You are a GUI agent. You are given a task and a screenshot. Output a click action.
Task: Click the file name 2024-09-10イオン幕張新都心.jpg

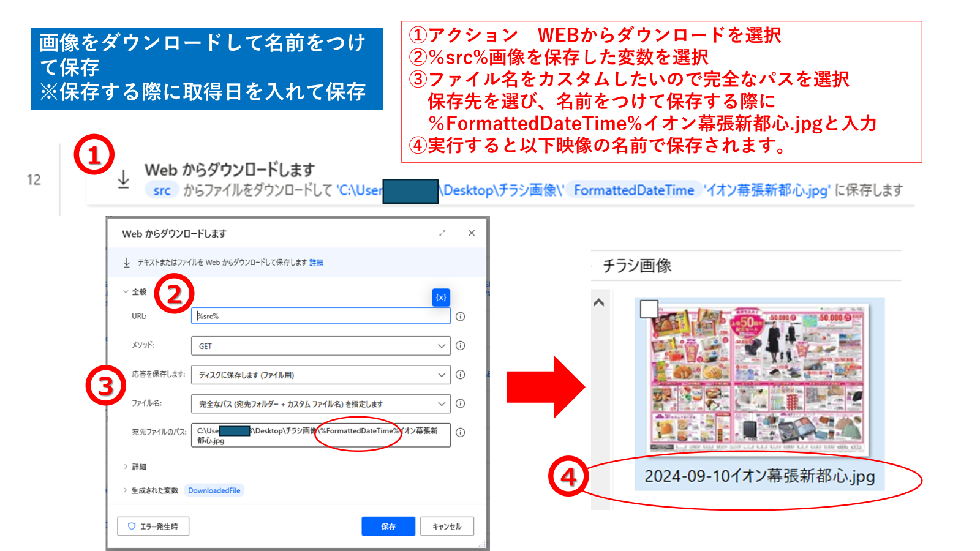point(759,476)
